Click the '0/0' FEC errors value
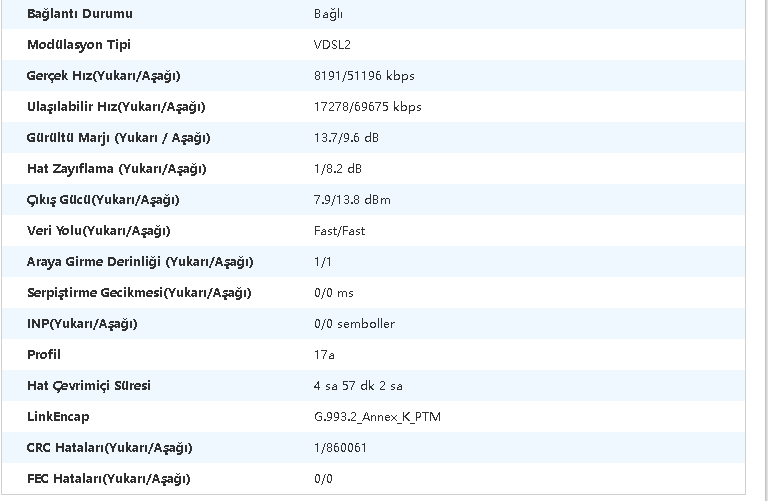This screenshot has width=768, height=501. [x=323, y=478]
